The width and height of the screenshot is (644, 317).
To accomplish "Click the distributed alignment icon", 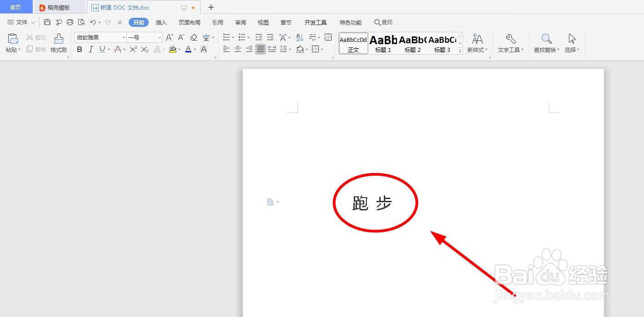I will coord(272,49).
